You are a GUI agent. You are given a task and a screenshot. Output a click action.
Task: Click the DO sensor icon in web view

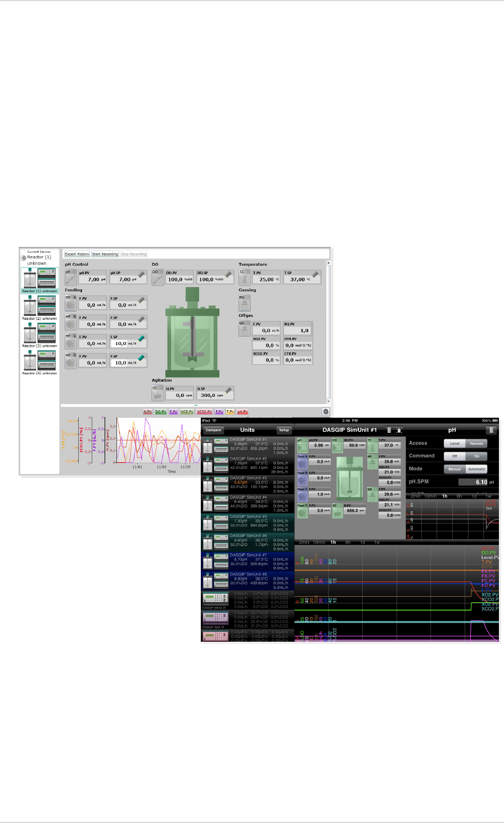pos(157,276)
